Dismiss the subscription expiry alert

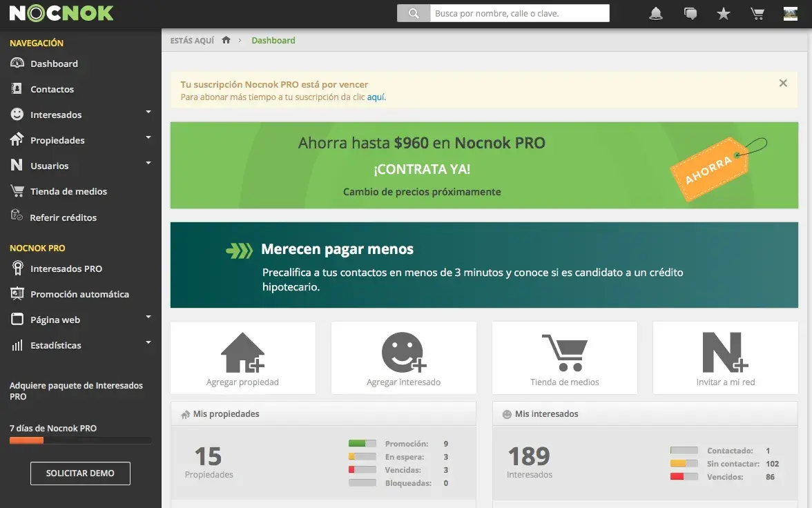[x=783, y=83]
